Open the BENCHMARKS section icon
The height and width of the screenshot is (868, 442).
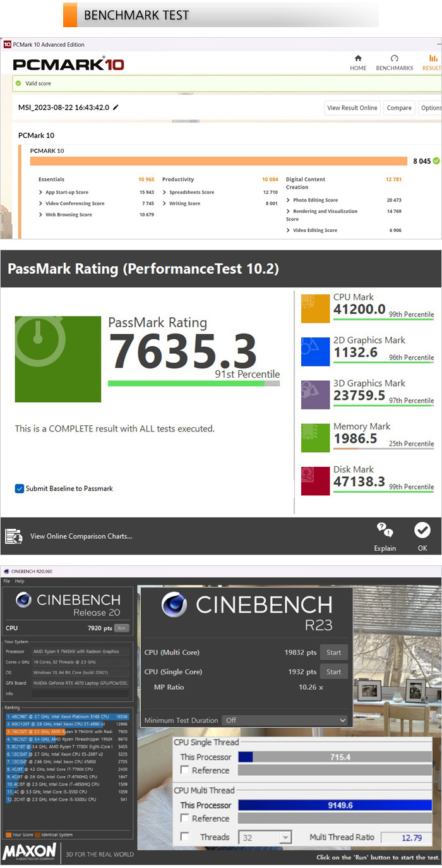394,59
